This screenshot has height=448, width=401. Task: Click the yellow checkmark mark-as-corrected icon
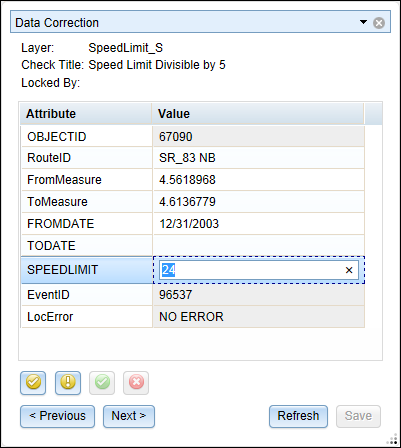coord(33,383)
